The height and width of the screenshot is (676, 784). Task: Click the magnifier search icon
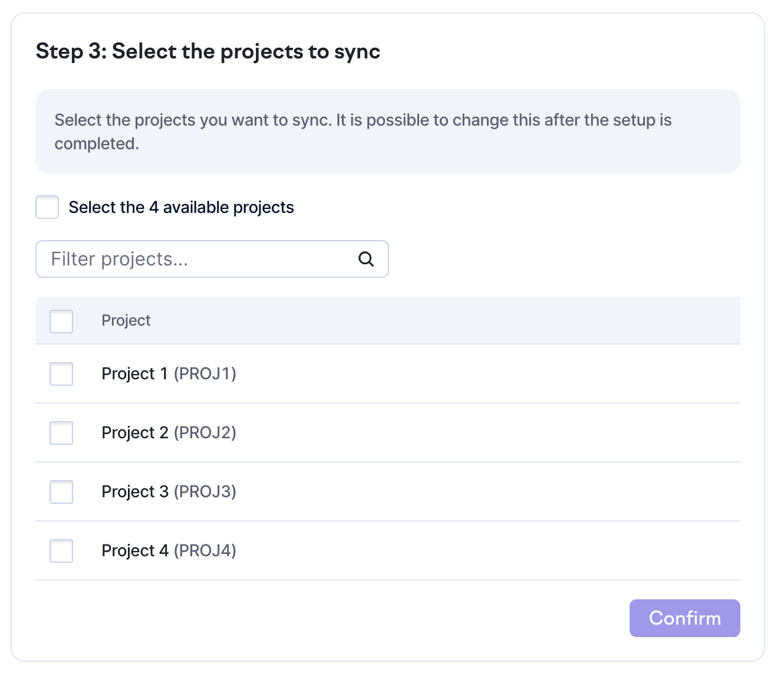coord(366,259)
